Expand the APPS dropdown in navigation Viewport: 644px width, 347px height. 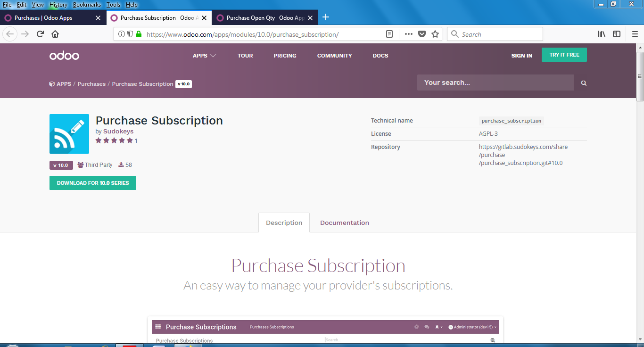pos(204,56)
